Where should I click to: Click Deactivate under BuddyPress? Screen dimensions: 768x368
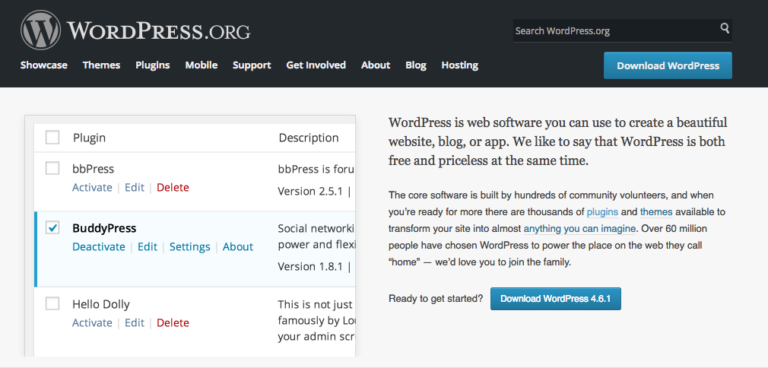[98, 247]
